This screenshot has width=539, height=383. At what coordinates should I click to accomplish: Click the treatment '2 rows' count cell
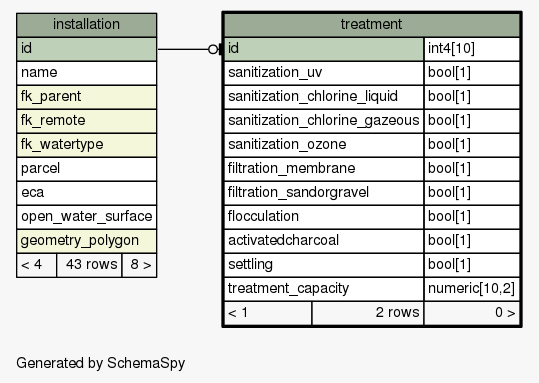[x=368, y=313]
